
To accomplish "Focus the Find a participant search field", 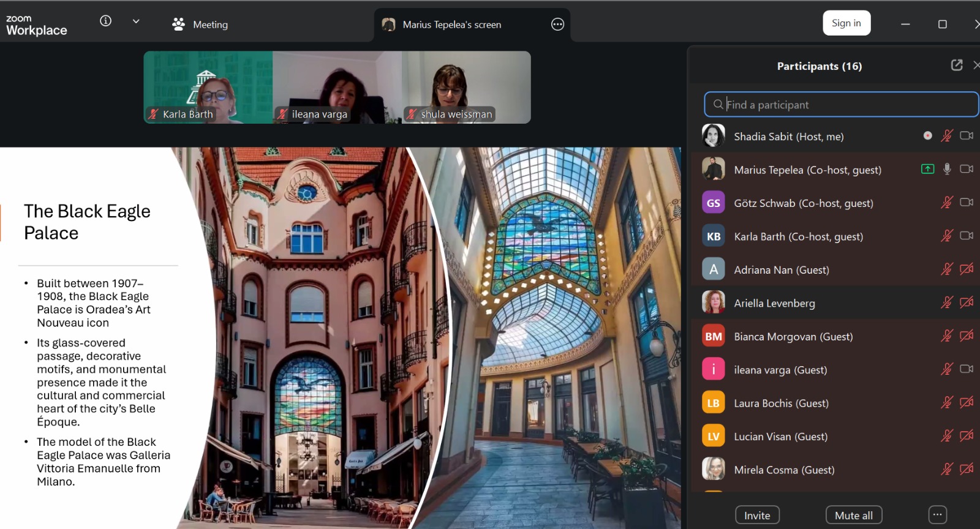I will coord(841,105).
